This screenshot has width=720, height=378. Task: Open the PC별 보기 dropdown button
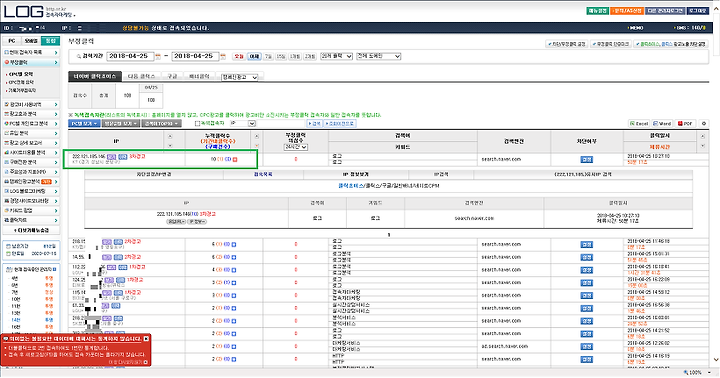[84, 124]
